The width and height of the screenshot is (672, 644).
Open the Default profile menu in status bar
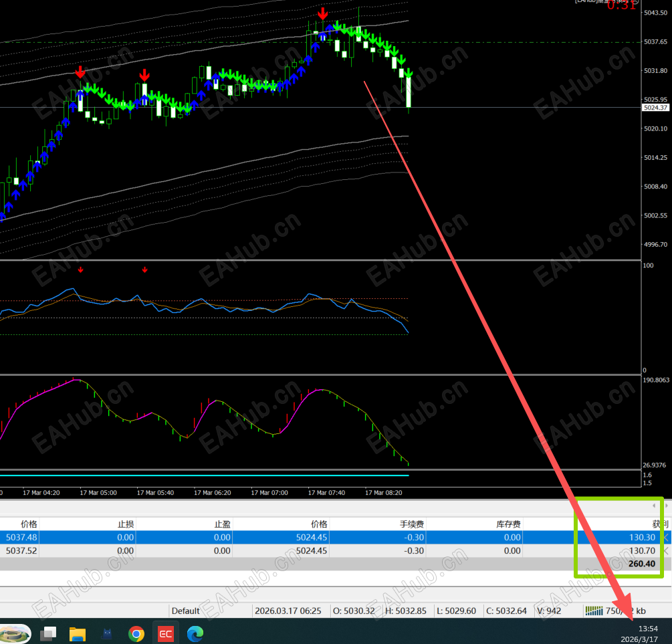185,611
